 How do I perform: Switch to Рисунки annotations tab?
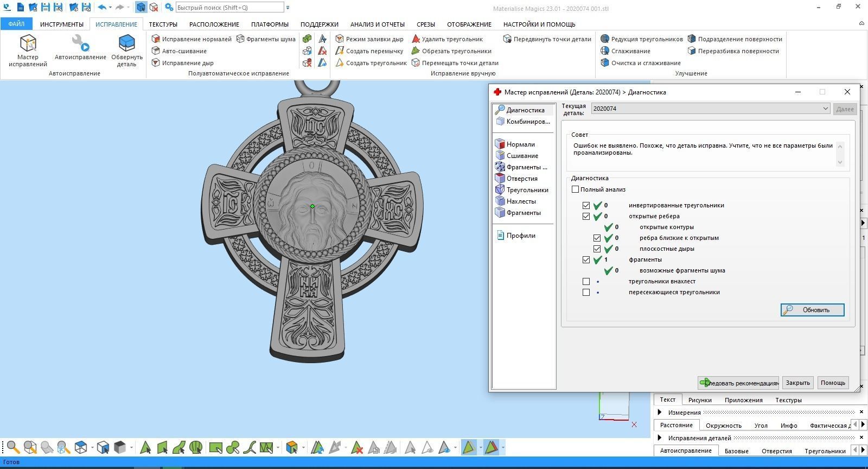coord(700,400)
